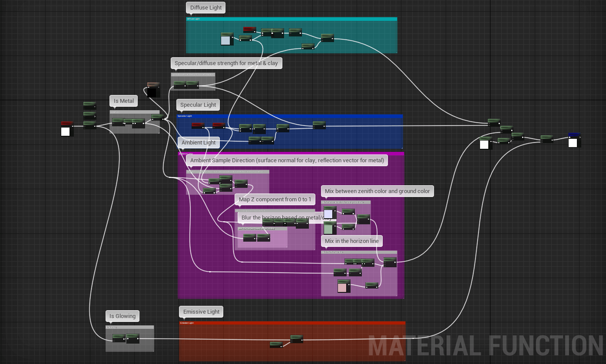This screenshot has height=364, width=606.
Task: Click the Map Z component from 0 to 1 bubble
Action: [275, 200]
